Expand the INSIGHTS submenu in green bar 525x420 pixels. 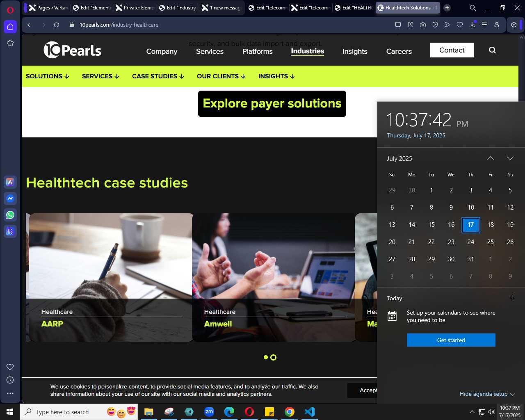(x=276, y=76)
